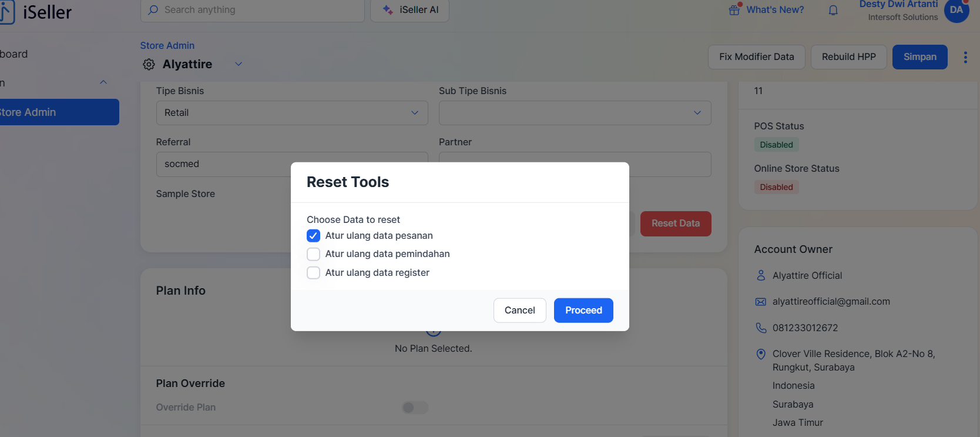Click the Proceed button
This screenshot has height=437, width=980.
583,310
